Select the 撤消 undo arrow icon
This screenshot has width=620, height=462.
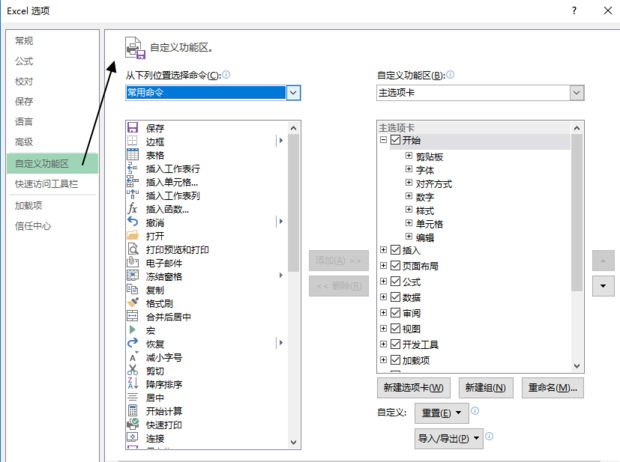coord(132,222)
